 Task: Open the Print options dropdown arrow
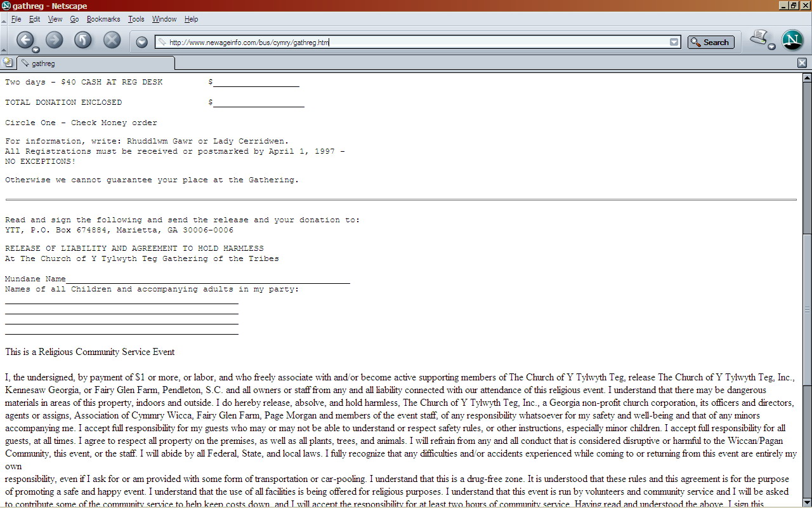771,46
